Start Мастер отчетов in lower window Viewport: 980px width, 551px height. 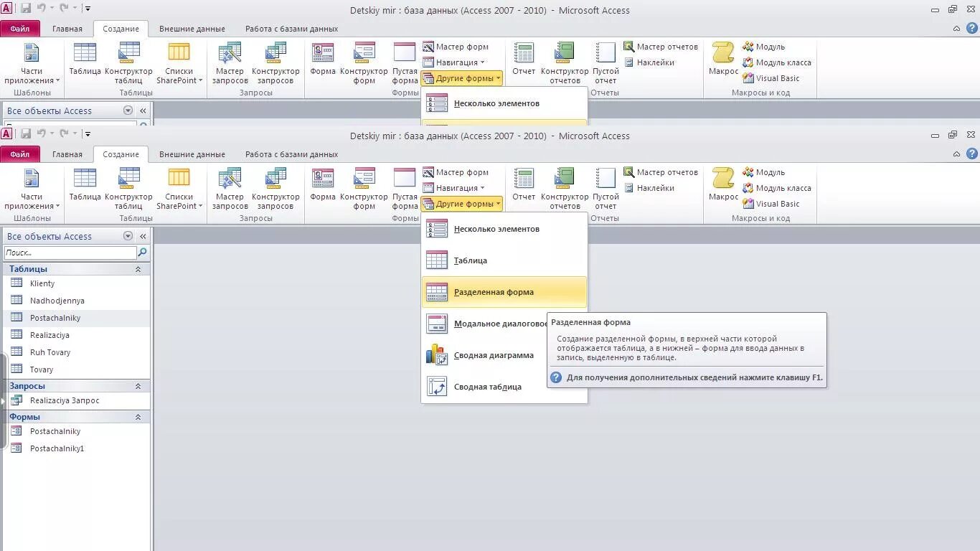[x=661, y=172]
